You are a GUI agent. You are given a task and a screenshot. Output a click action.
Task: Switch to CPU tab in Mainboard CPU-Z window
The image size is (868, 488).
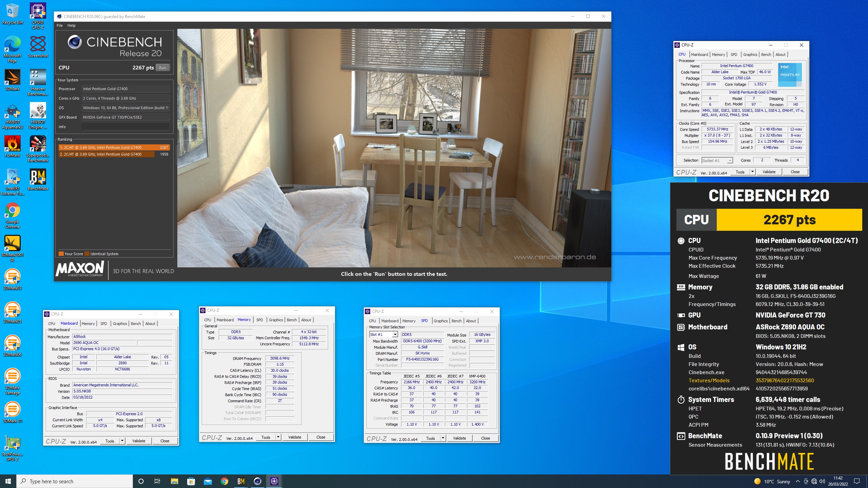click(52, 324)
